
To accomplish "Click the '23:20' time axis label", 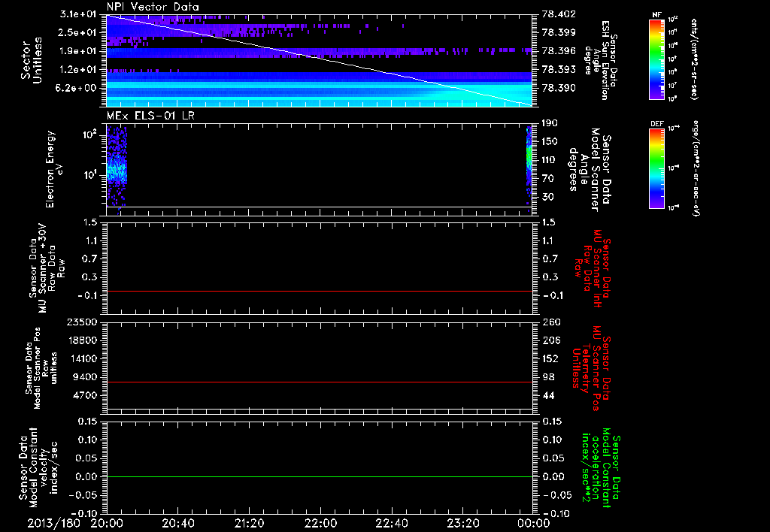I will [462, 523].
